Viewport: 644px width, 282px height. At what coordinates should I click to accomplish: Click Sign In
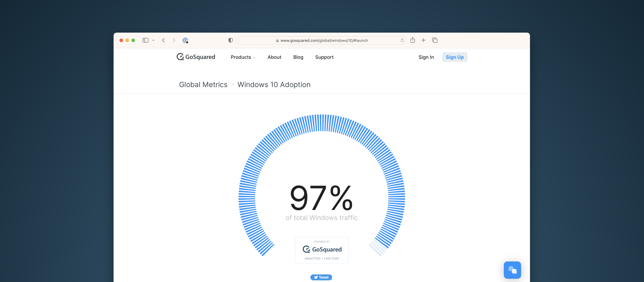click(x=426, y=57)
